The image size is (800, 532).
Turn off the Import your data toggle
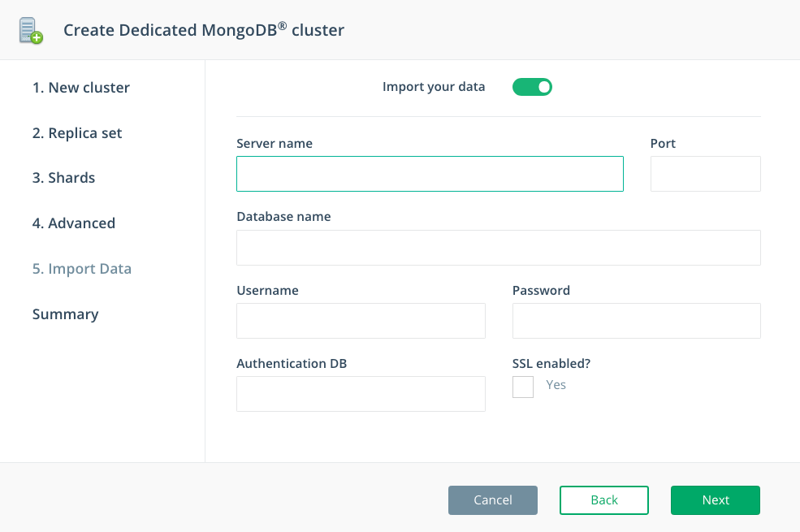(532, 87)
